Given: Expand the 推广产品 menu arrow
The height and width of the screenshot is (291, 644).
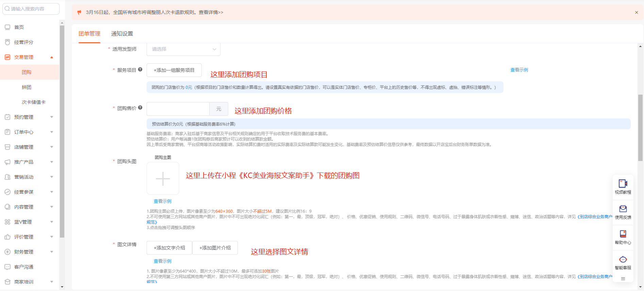Looking at the screenshot, I should [x=52, y=162].
